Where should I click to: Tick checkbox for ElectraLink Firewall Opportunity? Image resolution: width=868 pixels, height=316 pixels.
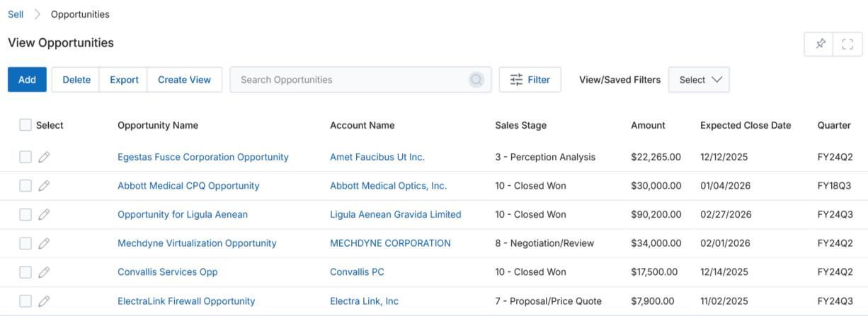pos(25,301)
